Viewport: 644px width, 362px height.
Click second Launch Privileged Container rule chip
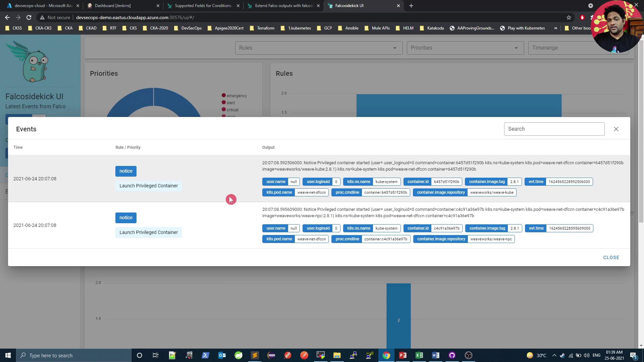coord(149,232)
